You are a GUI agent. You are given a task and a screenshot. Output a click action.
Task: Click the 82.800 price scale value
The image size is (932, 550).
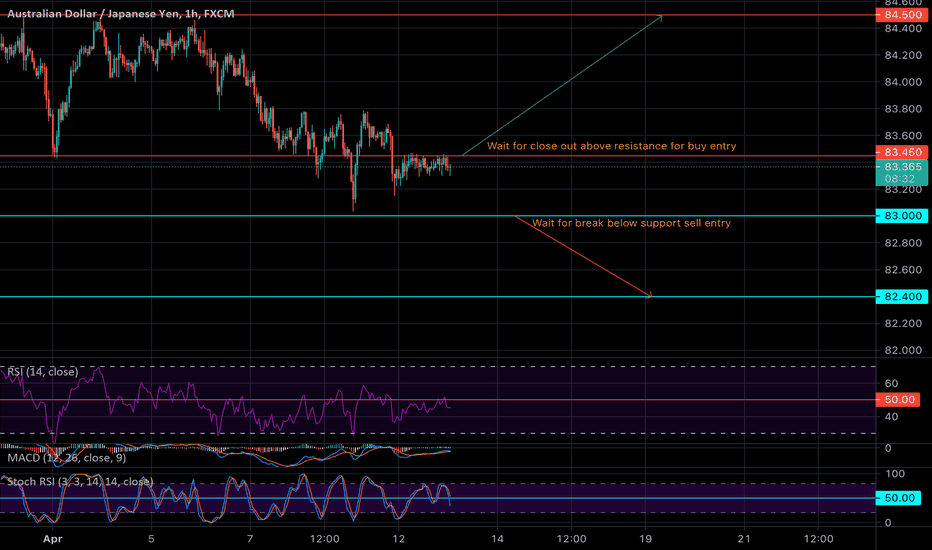pyautogui.click(x=903, y=243)
